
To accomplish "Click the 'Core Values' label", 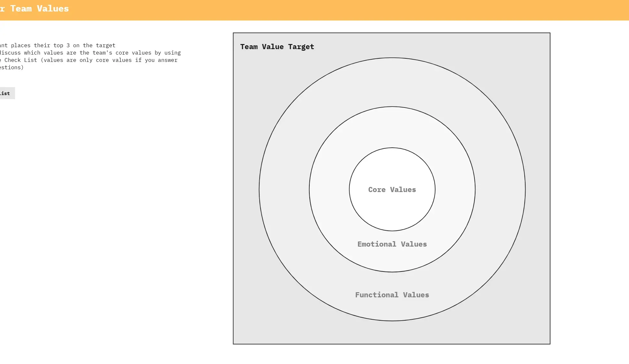I will coord(392,190).
